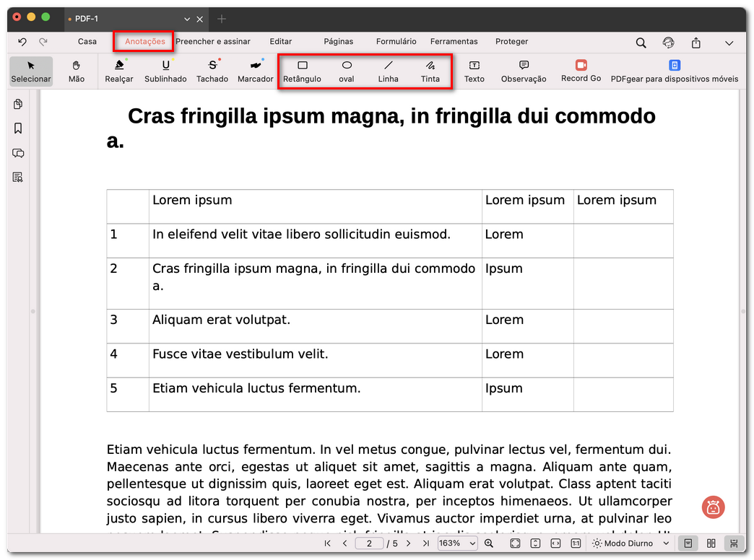
Task: Click the page number input field
Action: [369, 543]
